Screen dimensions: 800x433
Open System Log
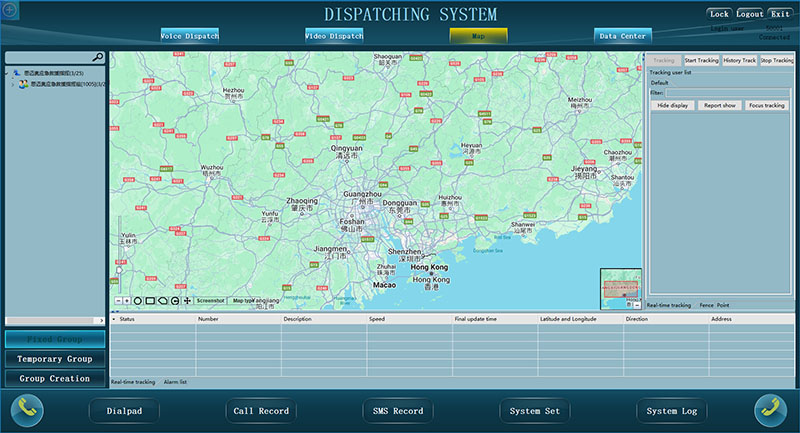671,411
